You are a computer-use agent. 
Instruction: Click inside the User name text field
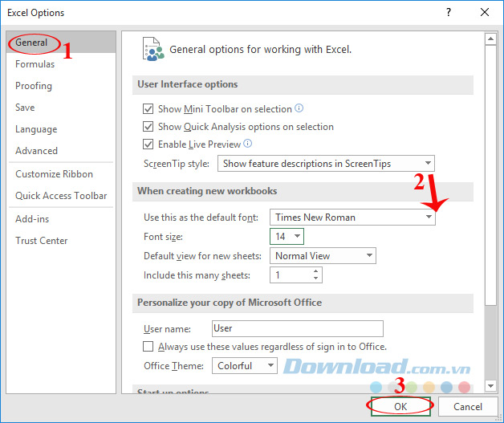297,328
